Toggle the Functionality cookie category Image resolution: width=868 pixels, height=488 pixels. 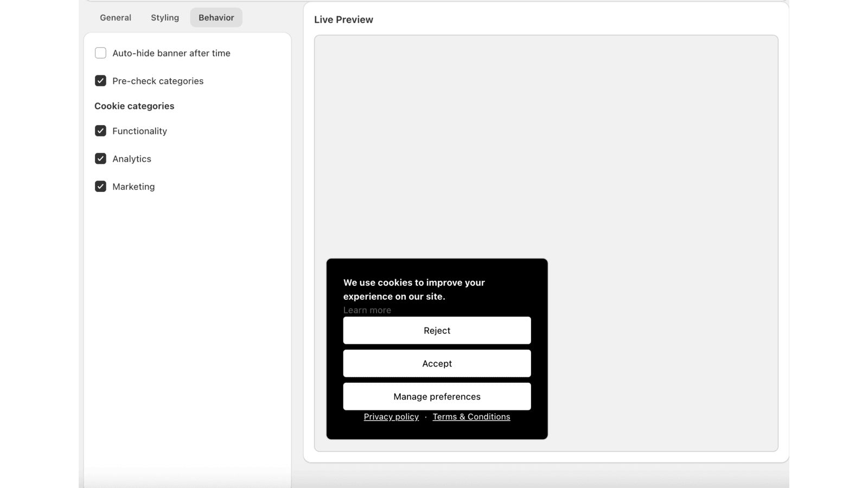pos(100,131)
